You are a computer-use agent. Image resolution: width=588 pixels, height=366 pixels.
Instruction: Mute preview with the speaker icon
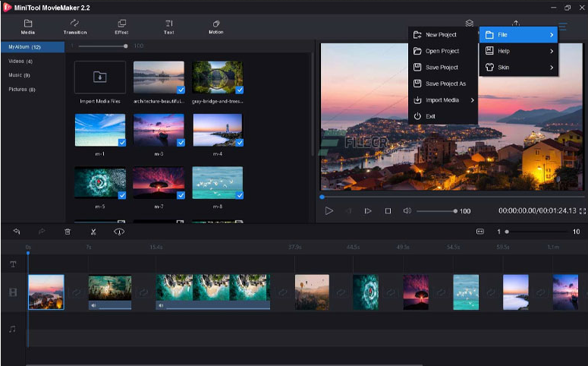click(x=407, y=211)
